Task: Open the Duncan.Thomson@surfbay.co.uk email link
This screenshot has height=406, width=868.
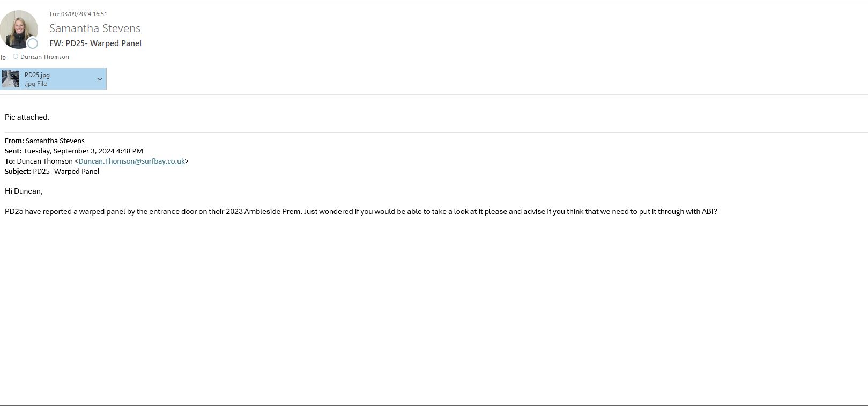Action: click(x=131, y=161)
